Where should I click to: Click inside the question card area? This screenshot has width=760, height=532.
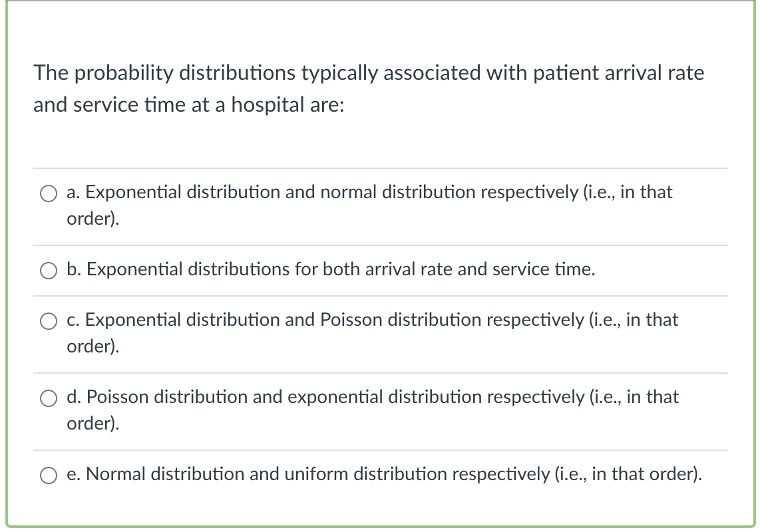[379, 140]
